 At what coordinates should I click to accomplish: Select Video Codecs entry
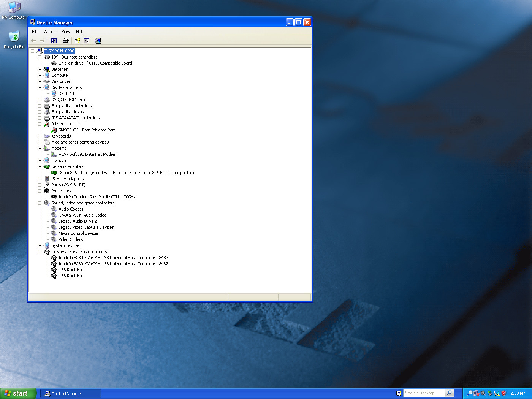(x=71, y=239)
